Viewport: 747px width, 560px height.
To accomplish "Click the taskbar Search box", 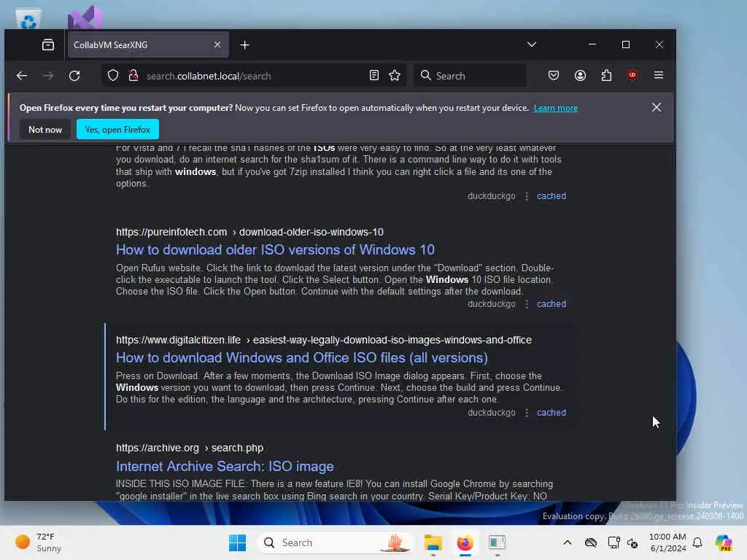I will (336, 542).
